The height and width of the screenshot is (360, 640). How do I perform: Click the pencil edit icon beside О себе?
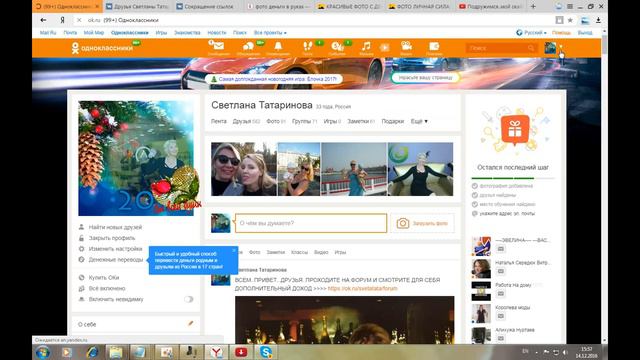coord(190,324)
